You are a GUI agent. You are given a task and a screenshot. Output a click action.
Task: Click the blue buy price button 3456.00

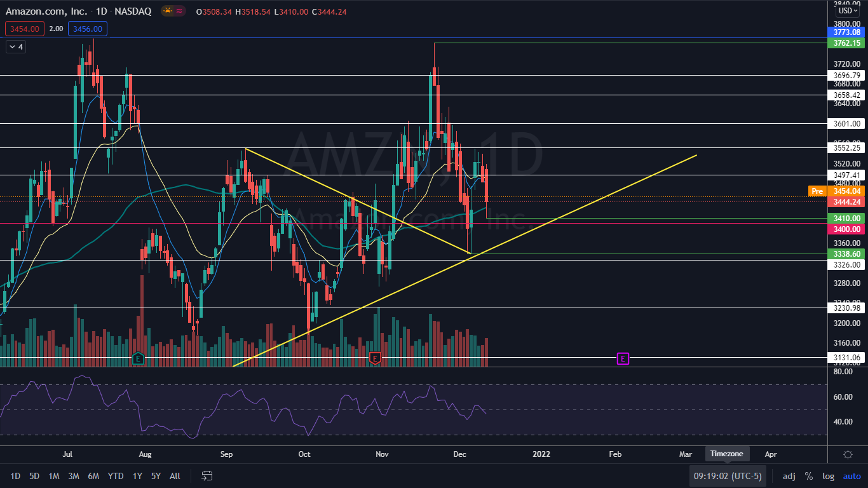click(88, 29)
